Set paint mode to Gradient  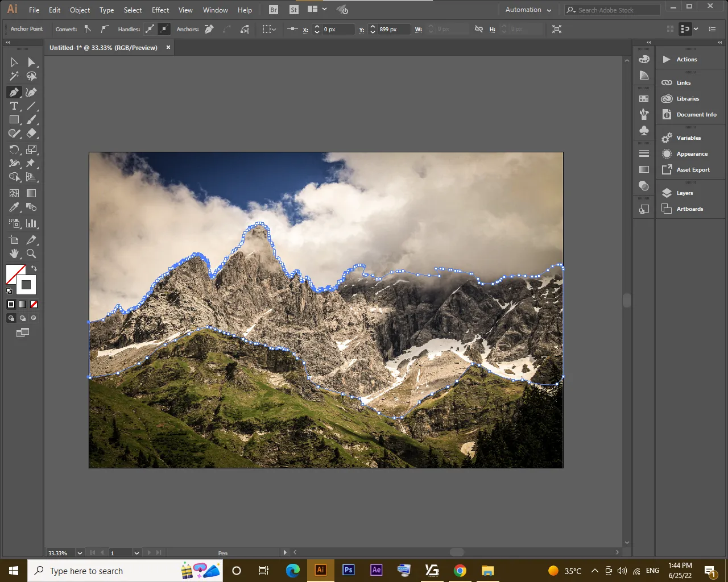click(22, 305)
